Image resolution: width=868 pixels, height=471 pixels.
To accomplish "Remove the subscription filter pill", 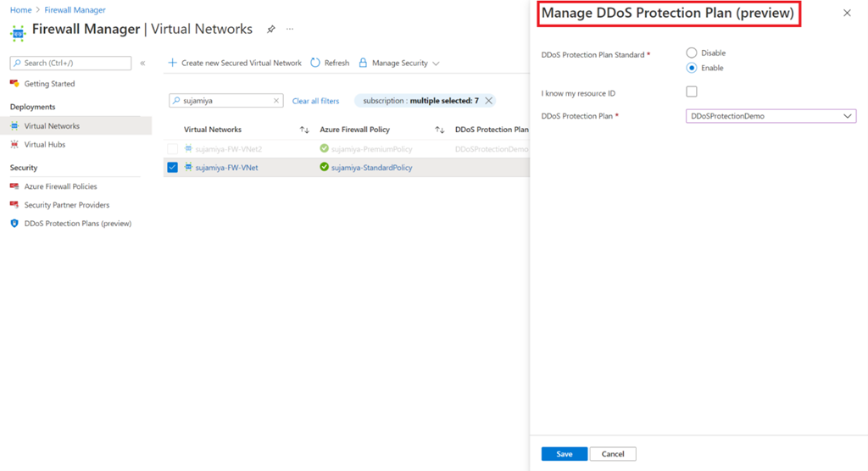I will 489,101.
